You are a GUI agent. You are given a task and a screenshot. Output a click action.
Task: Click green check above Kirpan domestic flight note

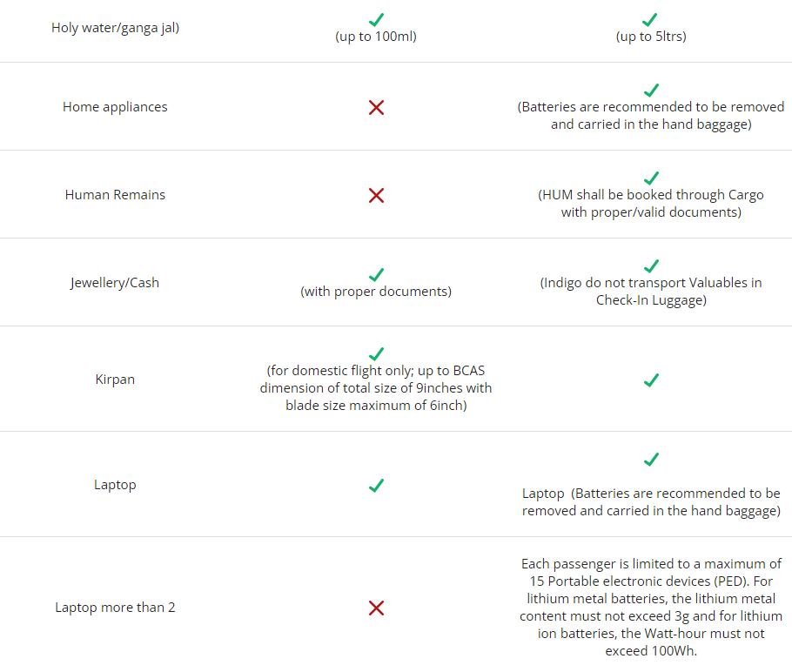coord(376,353)
